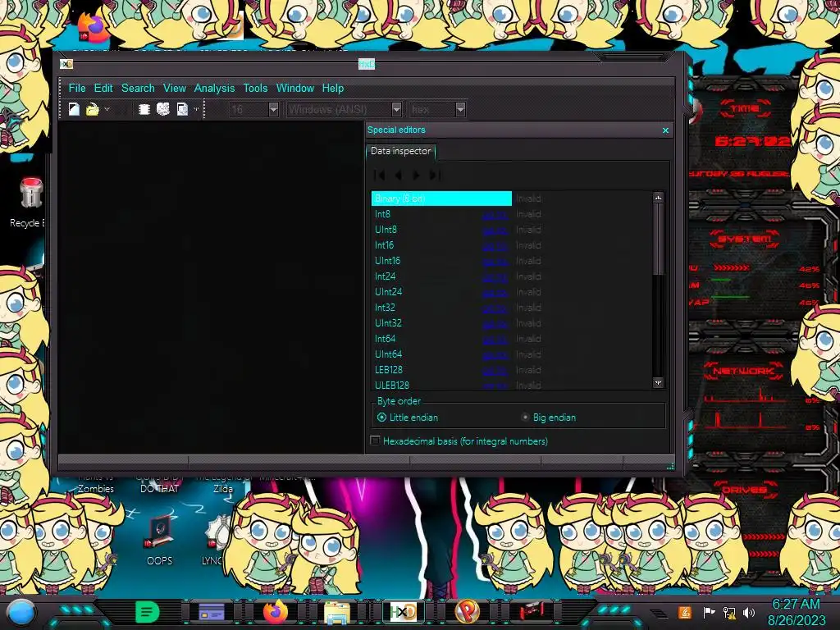Click the Open disk toolbar icon
Viewport: 840px width, 630px height.
[x=163, y=109]
